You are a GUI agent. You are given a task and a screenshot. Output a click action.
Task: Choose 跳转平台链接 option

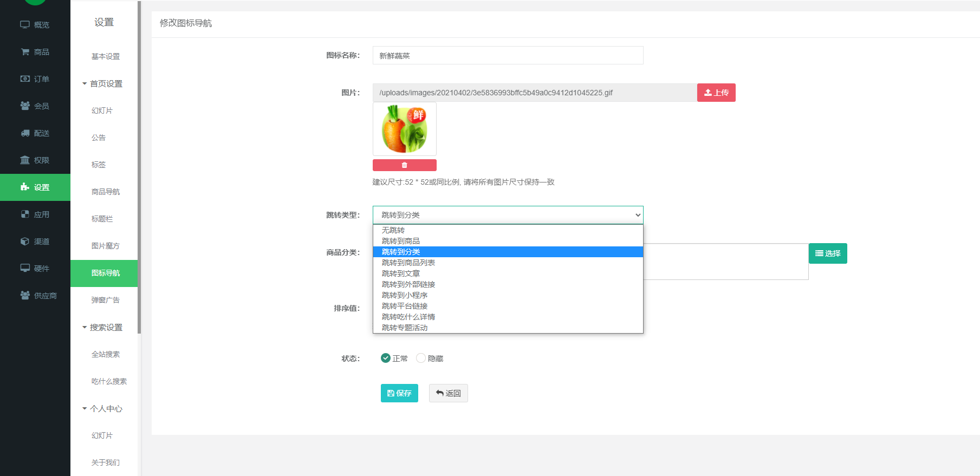tap(508, 306)
